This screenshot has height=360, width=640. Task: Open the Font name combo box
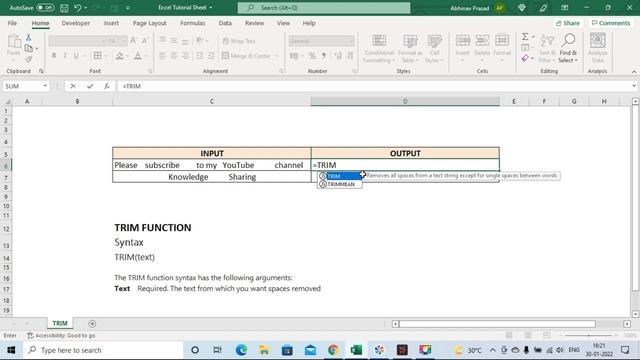(x=77, y=41)
